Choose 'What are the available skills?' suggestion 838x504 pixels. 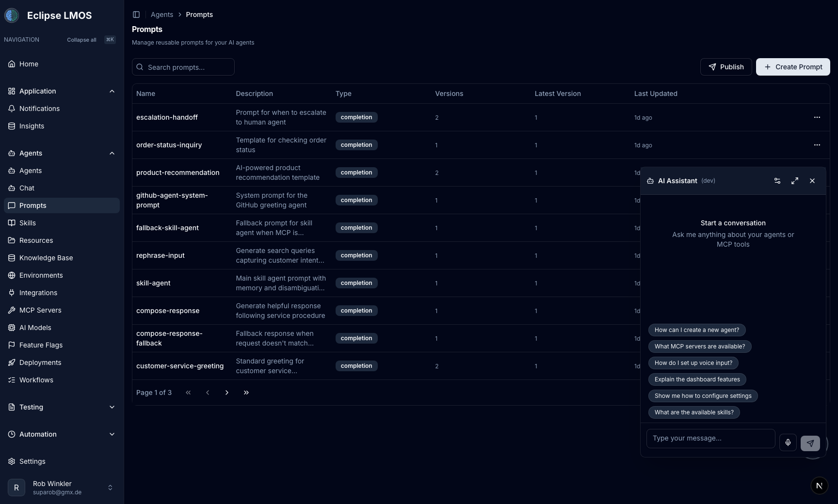tap(694, 412)
